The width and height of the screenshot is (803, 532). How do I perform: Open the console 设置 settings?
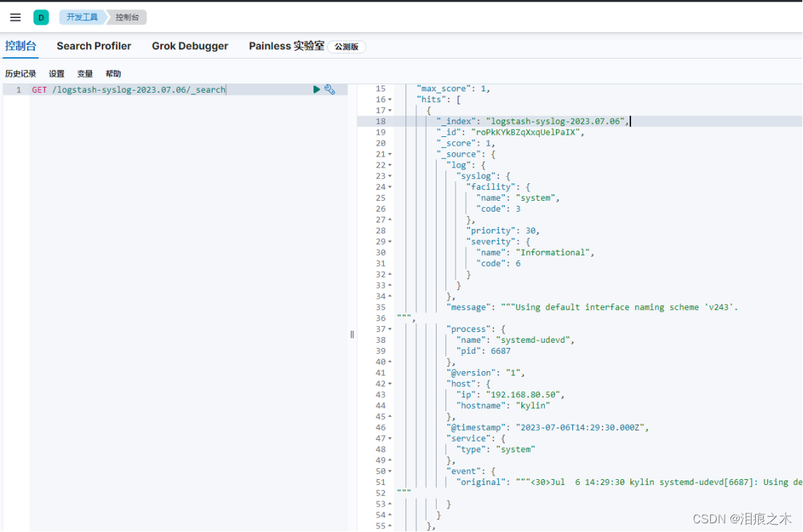pos(57,73)
